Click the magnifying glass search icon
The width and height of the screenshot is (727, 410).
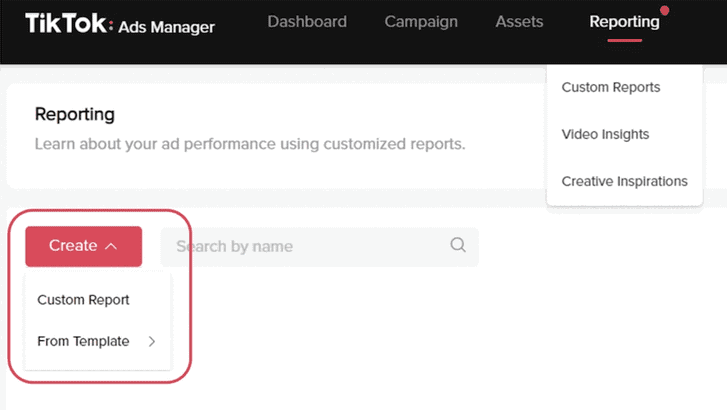tap(458, 244)
